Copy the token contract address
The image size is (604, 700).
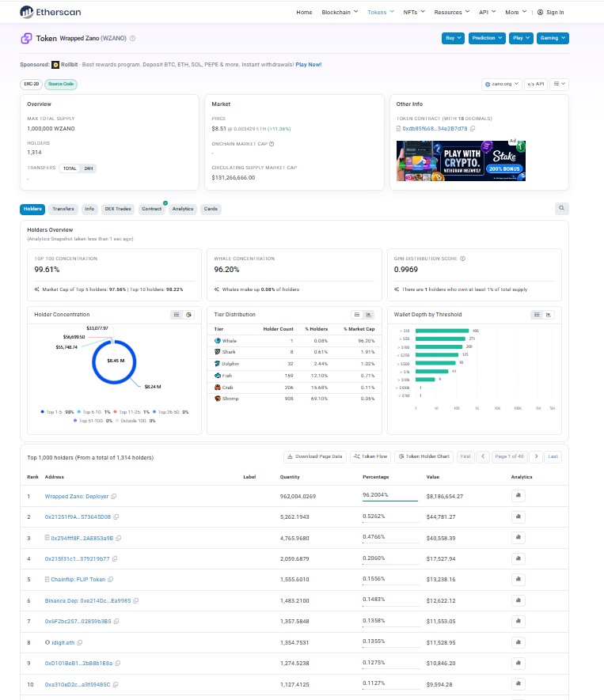coord(473,129)
